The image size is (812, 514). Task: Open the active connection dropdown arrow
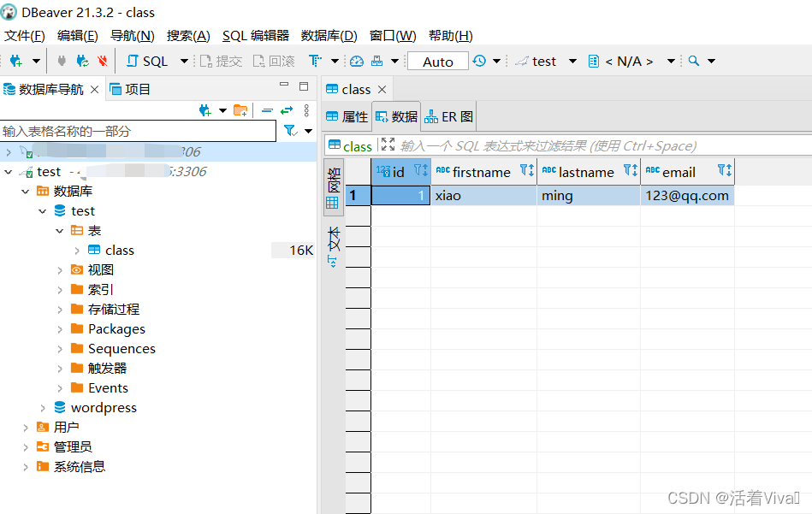pos(572,61)
